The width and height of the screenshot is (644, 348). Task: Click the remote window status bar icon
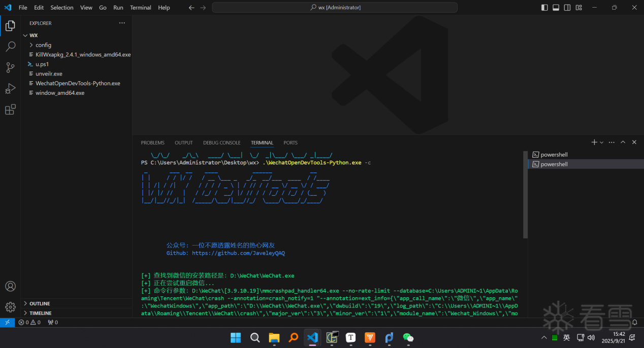pyautogui.click(x=7, y=322)
